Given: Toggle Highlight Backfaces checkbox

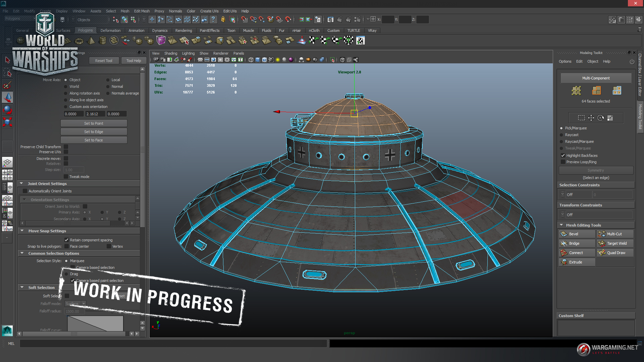Looking at the screenshot, I should pos(563,156).
